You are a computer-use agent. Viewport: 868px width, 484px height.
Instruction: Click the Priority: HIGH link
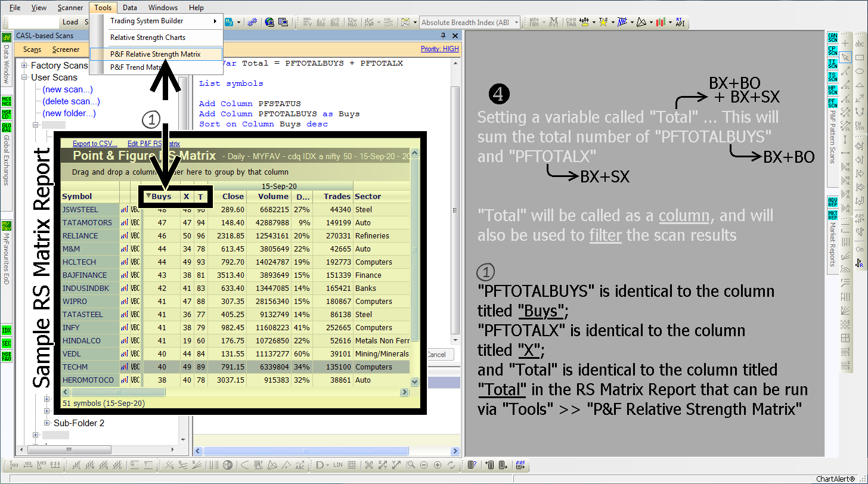440,49
